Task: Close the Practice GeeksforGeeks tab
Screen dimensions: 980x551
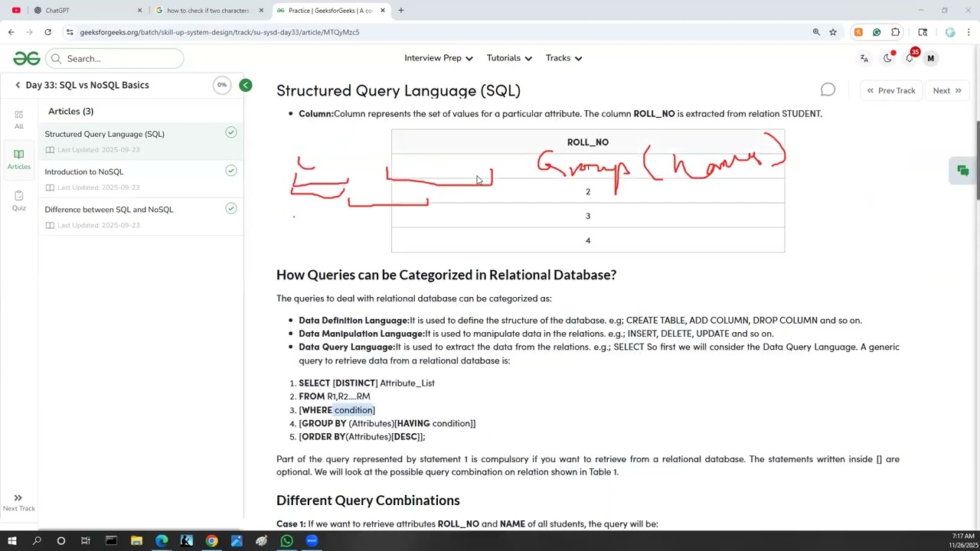Action: pyautogui.click(x=383, y=11)
